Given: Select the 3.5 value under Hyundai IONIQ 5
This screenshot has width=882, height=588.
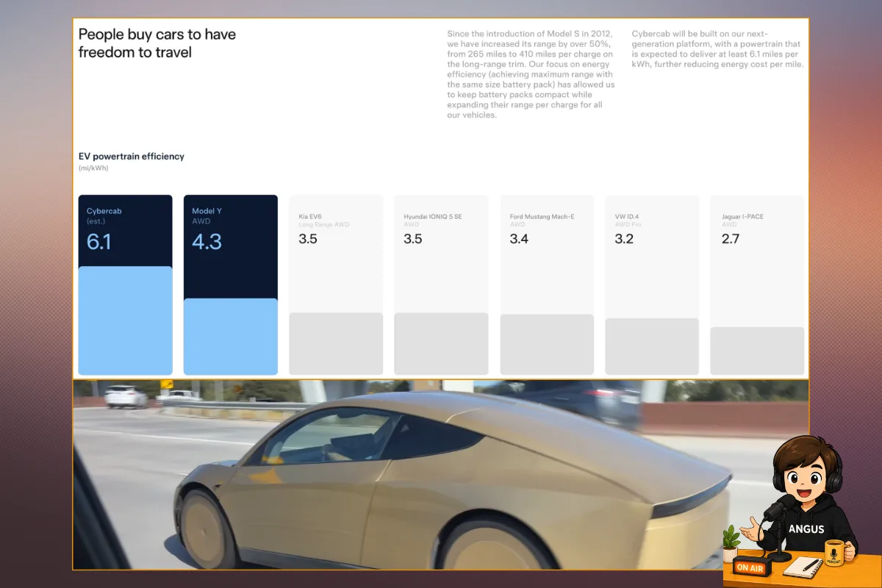Looking at the screenshot, I should [413, 239].
